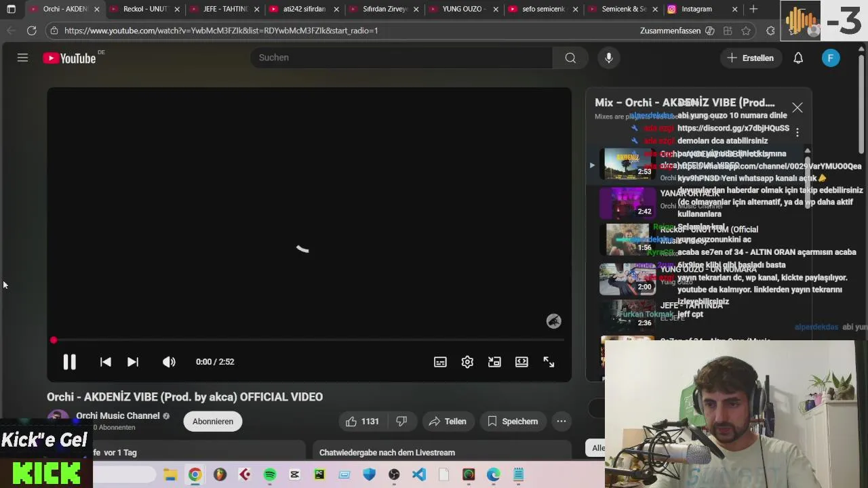The height and width of the screenshot is (488, 868).
Task: Open Spotify from the taskbar
Action: click(x=270, y=474)
